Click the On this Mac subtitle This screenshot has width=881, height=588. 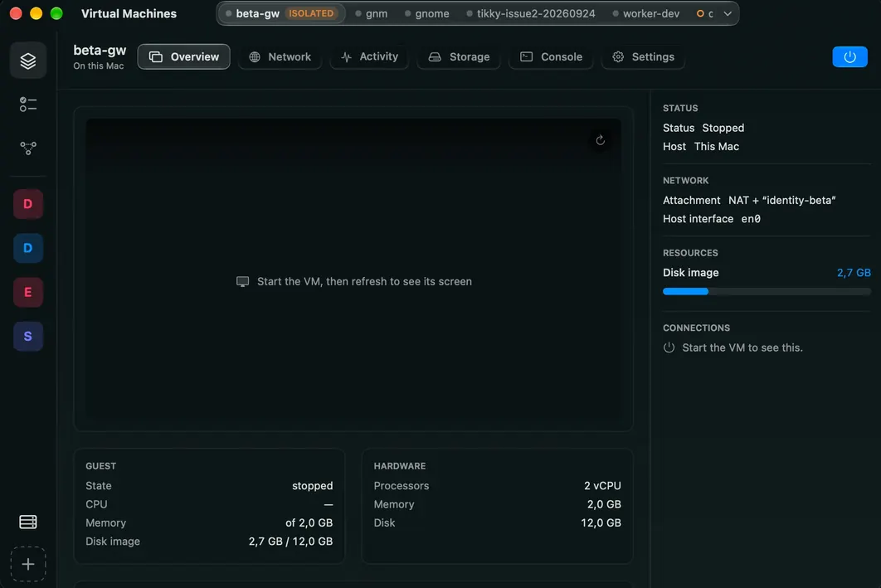[x=99, y=66]
